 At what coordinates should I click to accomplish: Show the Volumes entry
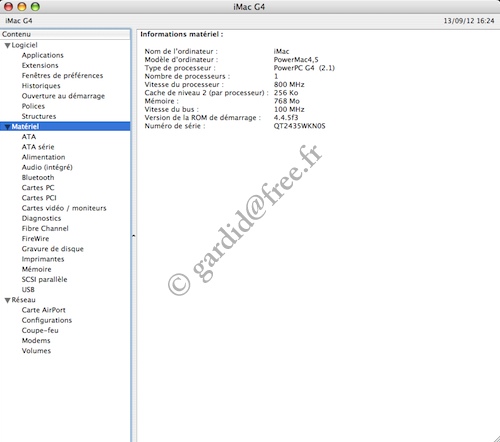coord(36,351)
